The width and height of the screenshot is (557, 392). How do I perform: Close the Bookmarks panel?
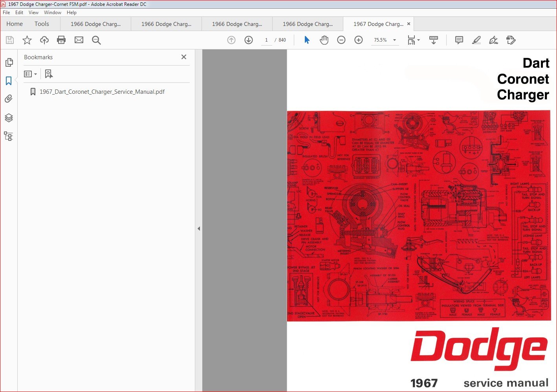(184, 57)
